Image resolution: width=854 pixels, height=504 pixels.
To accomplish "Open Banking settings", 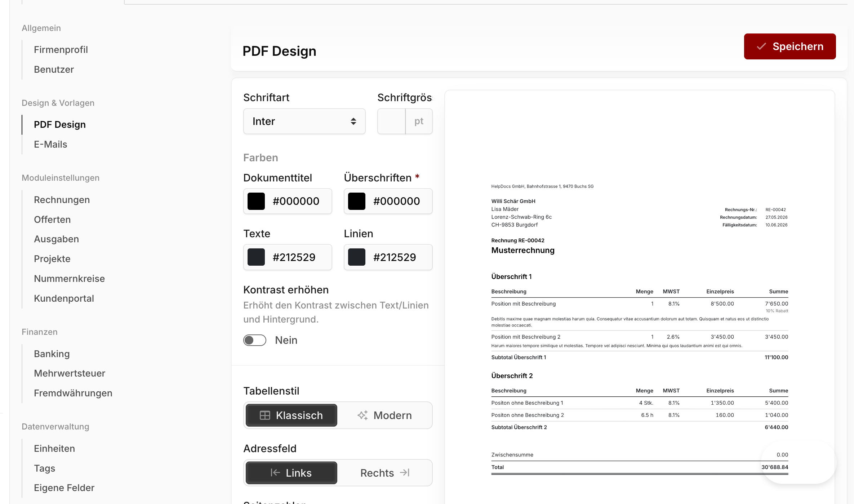I will pos(52,354).
